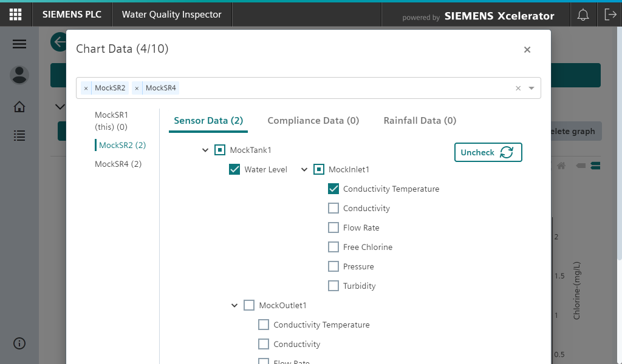Collapse the MockTank1 tree node
622x364 pixels.
[x=205, y=150]
